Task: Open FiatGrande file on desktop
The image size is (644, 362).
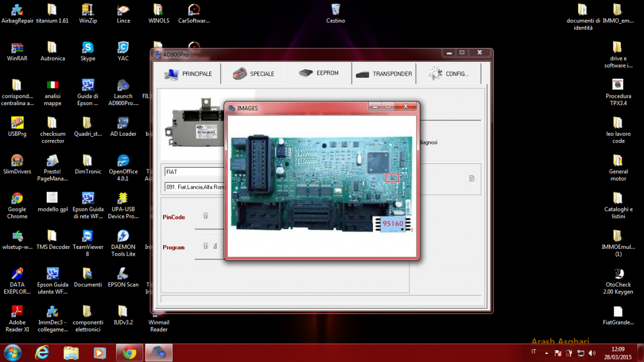Action: [618, 315]
